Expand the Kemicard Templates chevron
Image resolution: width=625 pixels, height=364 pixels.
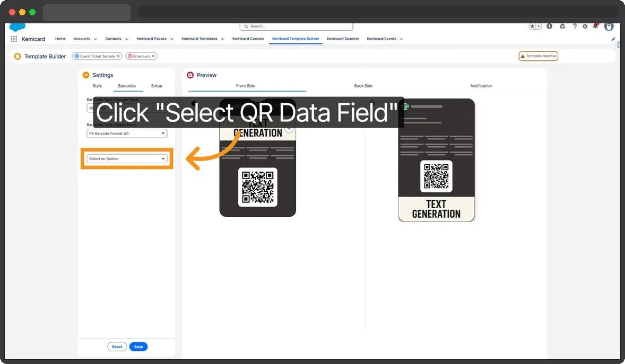click(x=222, y=39)
